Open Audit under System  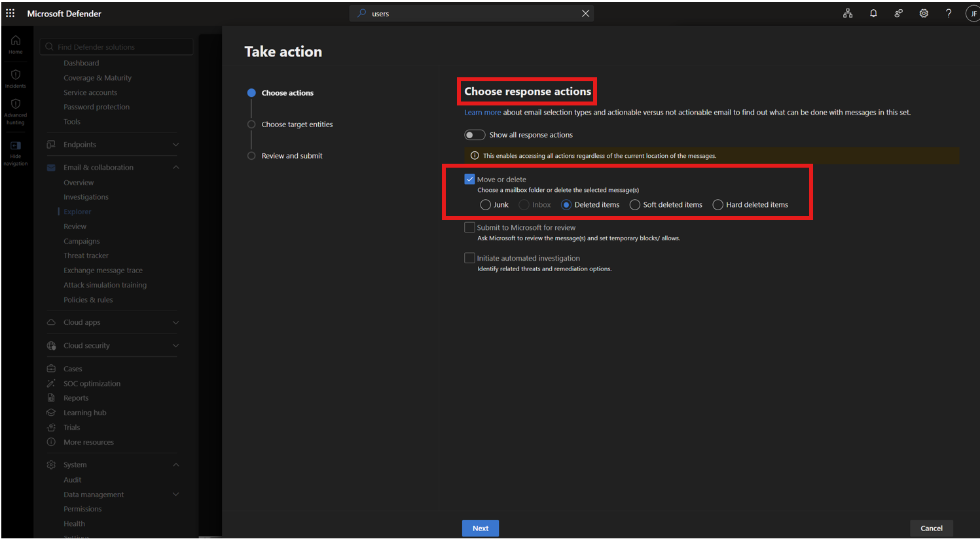click(72, 479)
